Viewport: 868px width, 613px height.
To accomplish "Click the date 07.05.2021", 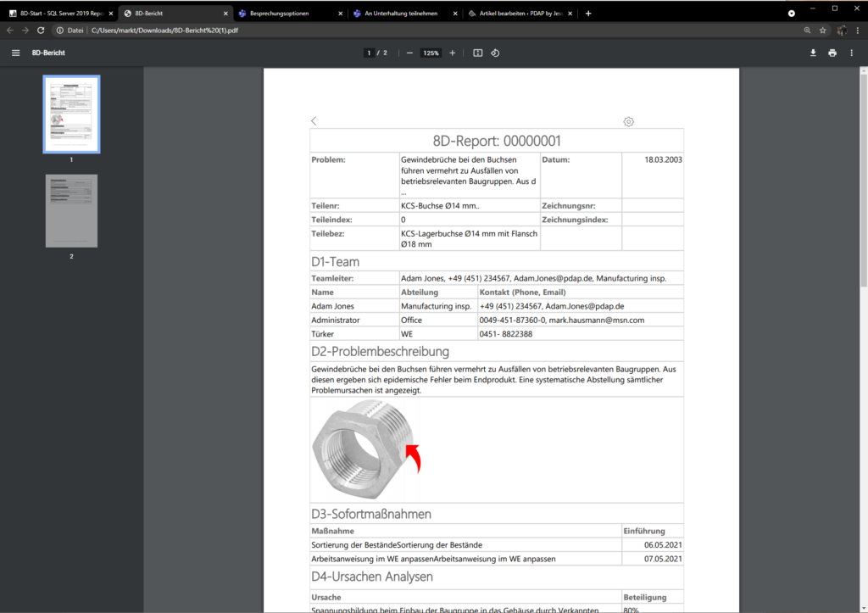I will 663,559.
